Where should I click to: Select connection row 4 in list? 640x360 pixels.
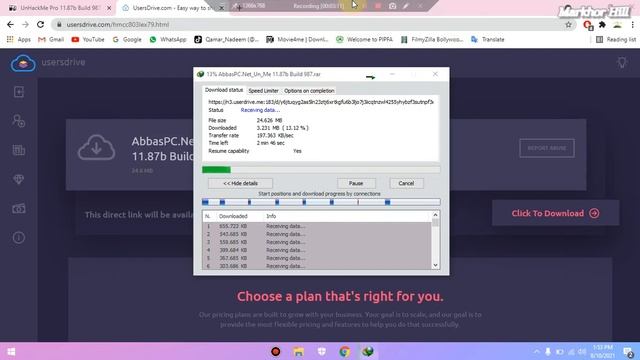[316, 250]
